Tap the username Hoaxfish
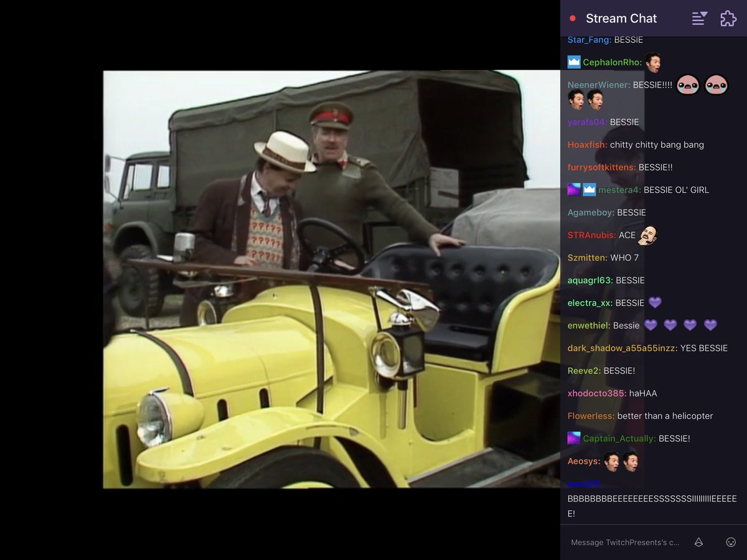 pyautogui.click(x=587, y=144)
